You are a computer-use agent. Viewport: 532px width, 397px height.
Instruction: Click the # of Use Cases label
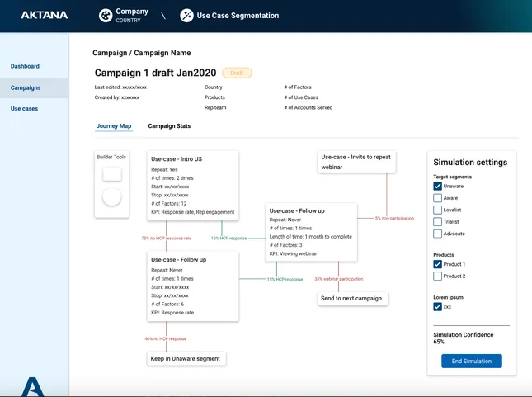[301, 97]
